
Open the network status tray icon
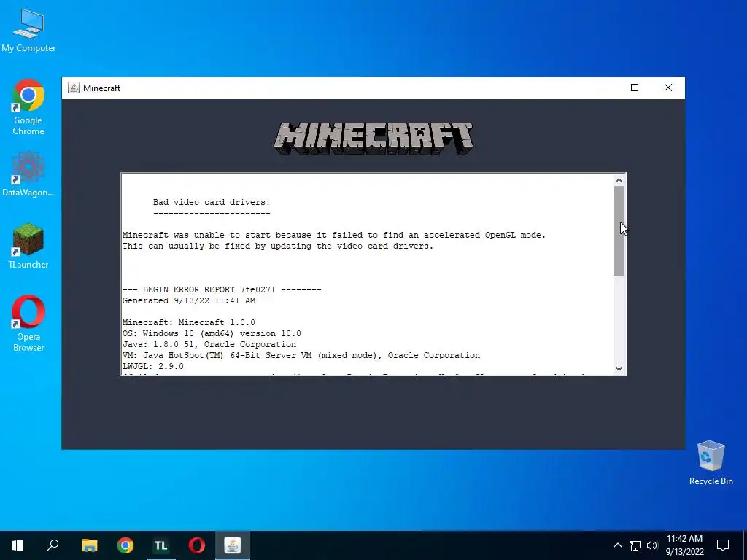click(x=635, y=545)
